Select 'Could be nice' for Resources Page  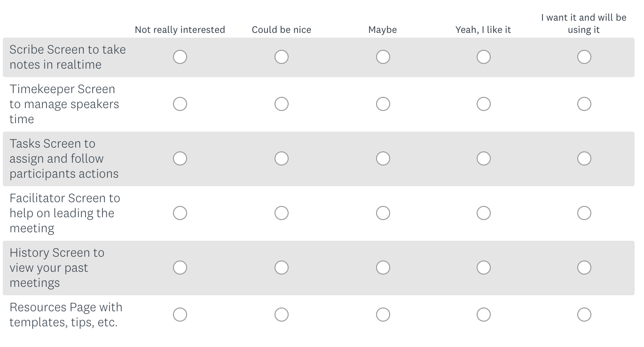click(x=282, y=315)
